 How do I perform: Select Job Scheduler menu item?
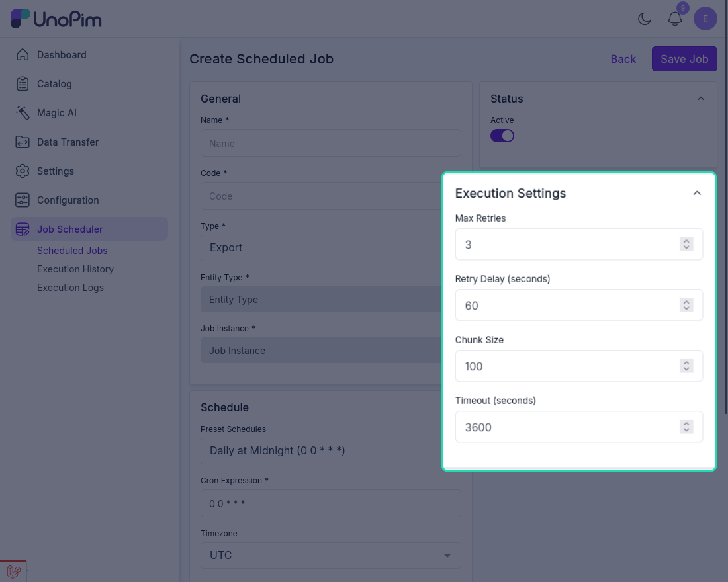[89, 229]
